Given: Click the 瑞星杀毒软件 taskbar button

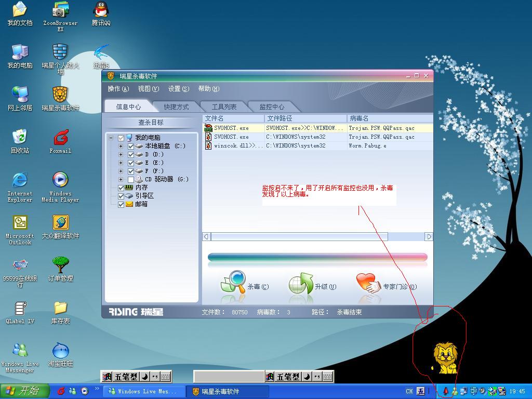Looking at the screenshot, I should 228,392.
